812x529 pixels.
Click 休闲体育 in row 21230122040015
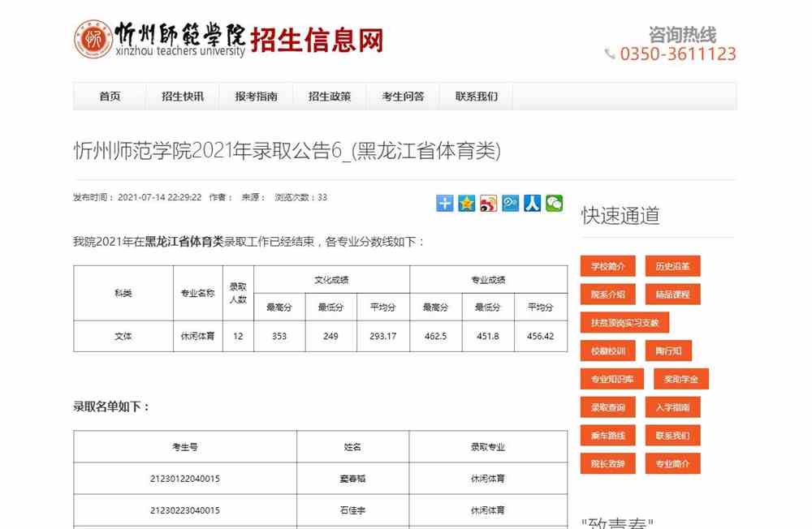(488, 479)
